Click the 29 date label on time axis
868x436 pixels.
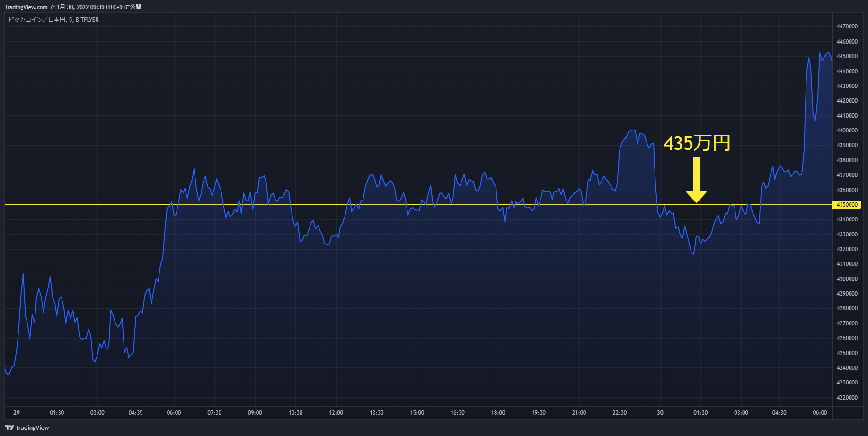coord(17,413)
